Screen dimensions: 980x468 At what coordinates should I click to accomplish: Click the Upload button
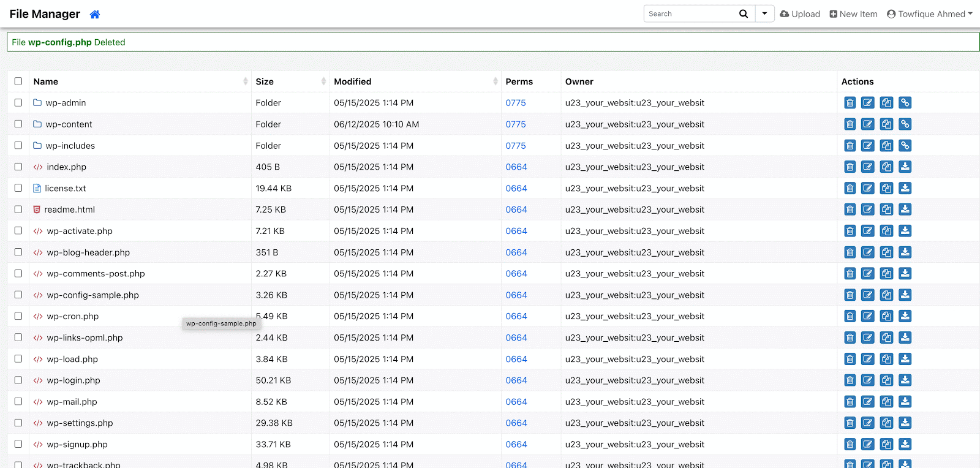(x=800, y=14)
